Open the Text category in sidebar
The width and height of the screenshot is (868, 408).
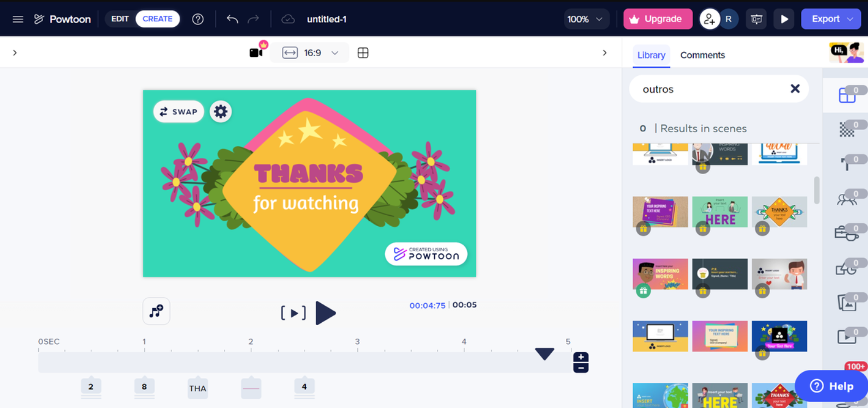click(x=847, y=164)
